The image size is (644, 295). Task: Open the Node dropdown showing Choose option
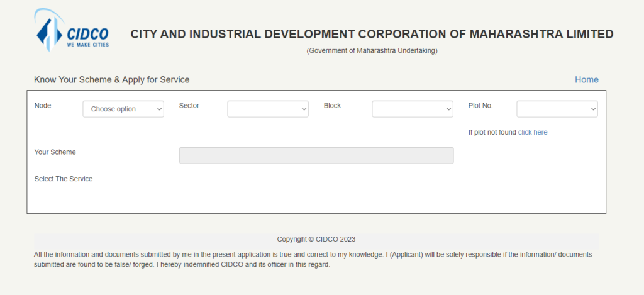(123, 109)
